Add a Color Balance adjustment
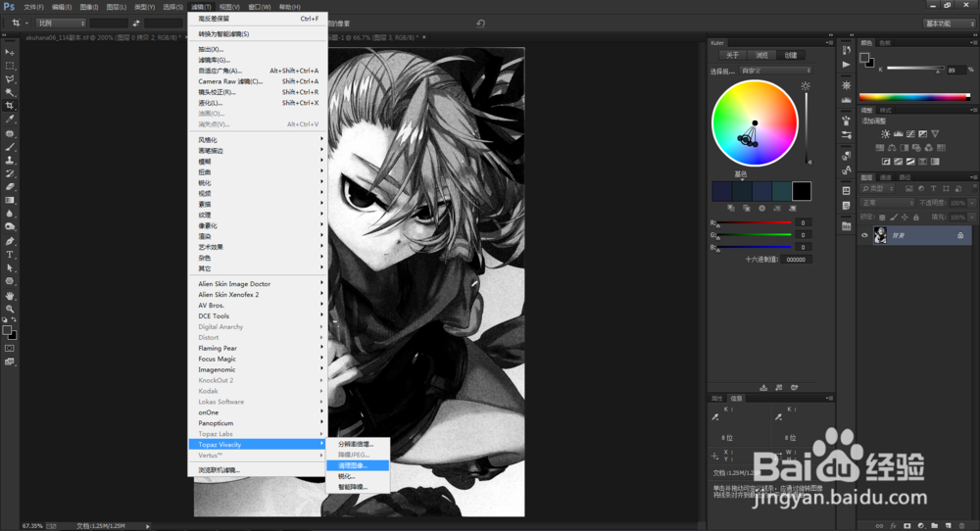Screen dimensions: 980x531 892,147
